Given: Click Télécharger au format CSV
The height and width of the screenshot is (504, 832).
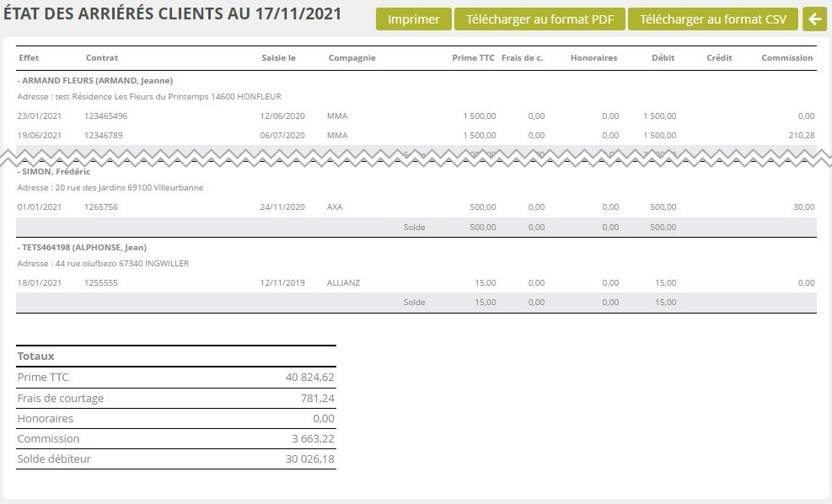Looking at the screenshot, I should click(x=712, y=19).
